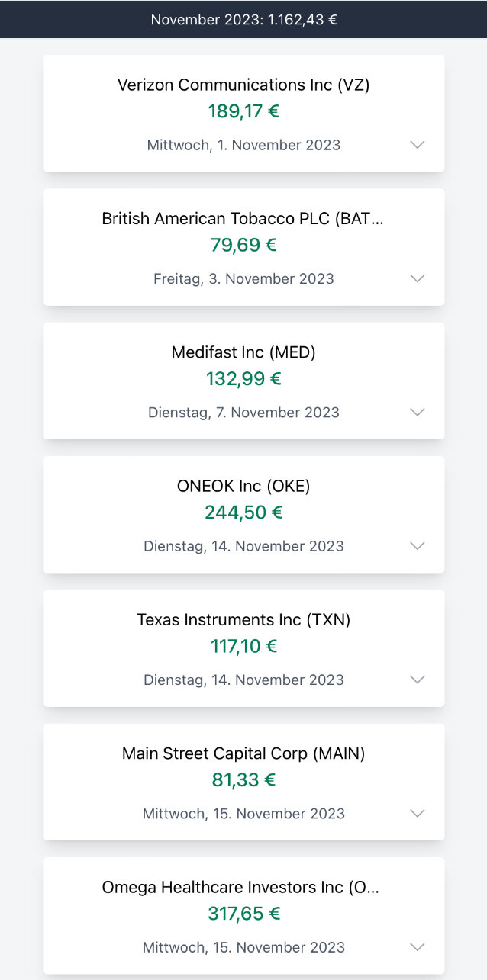Click the 244,50 € dividend amount

[x=243, y=512]
